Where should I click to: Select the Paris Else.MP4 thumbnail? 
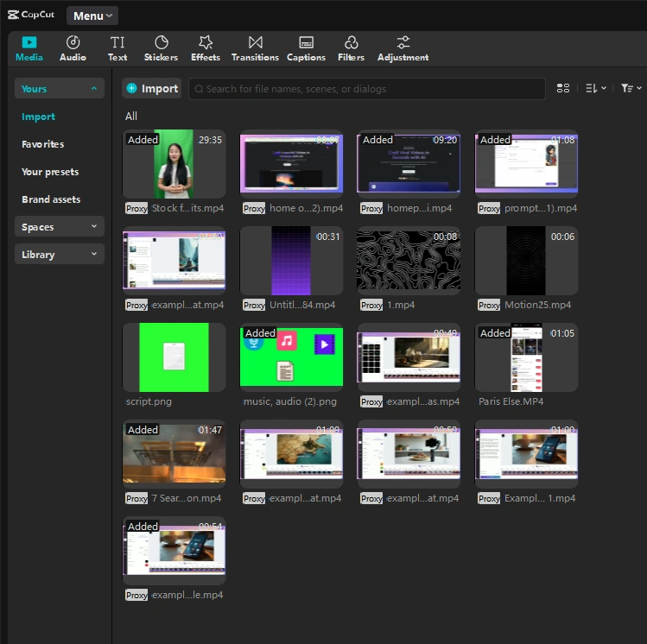point(526,357)
